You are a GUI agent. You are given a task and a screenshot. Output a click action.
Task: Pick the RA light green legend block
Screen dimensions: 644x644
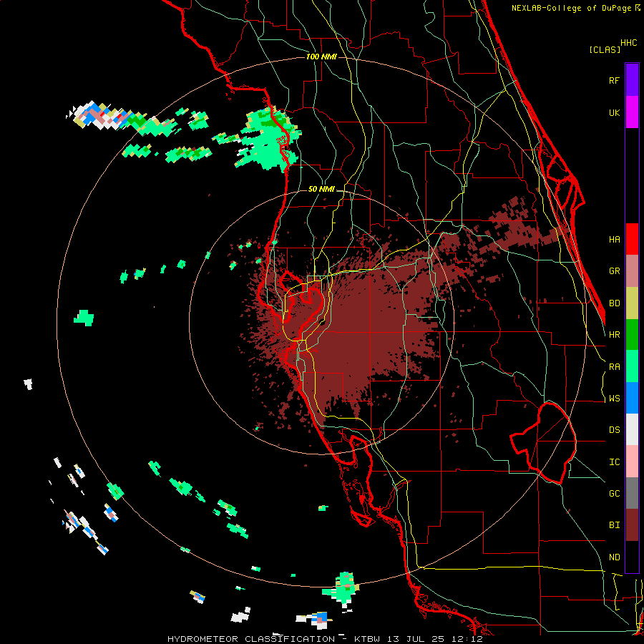click(632, 366)
